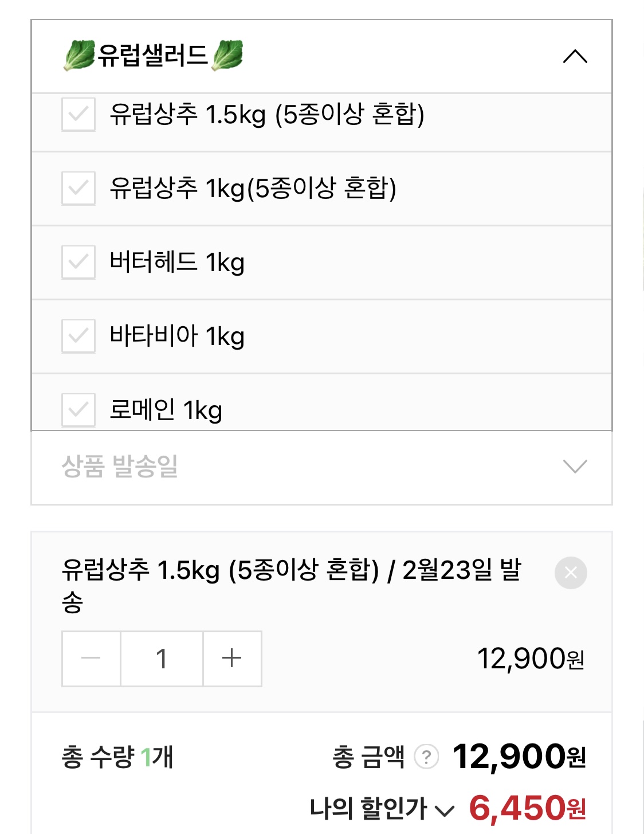Tick the 로메인 1kg checkbox

coord(78,410)
